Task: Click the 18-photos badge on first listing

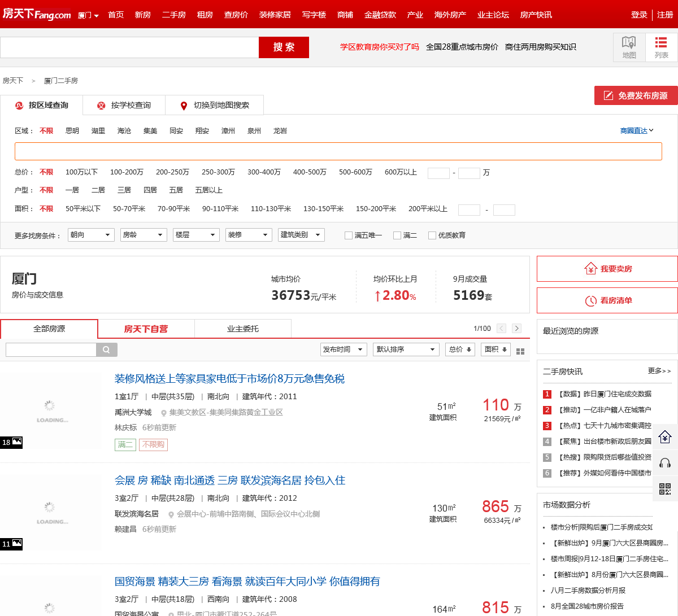Action: coord(11,442)
